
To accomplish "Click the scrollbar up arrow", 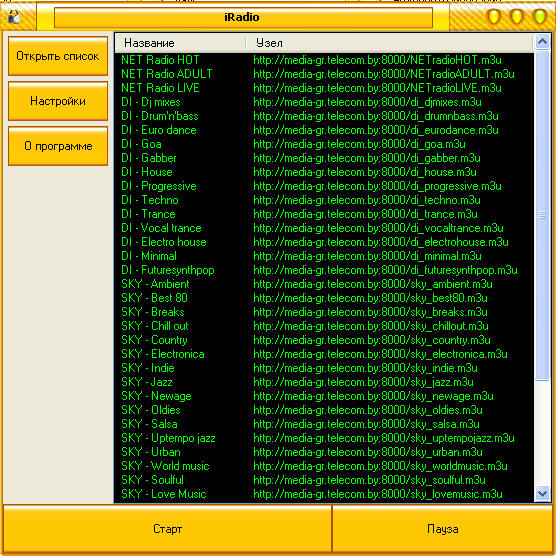I will tap(542, 42).
